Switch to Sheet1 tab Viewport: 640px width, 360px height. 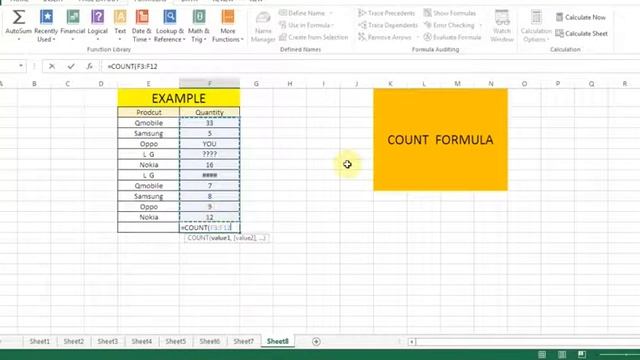[40, 341]
